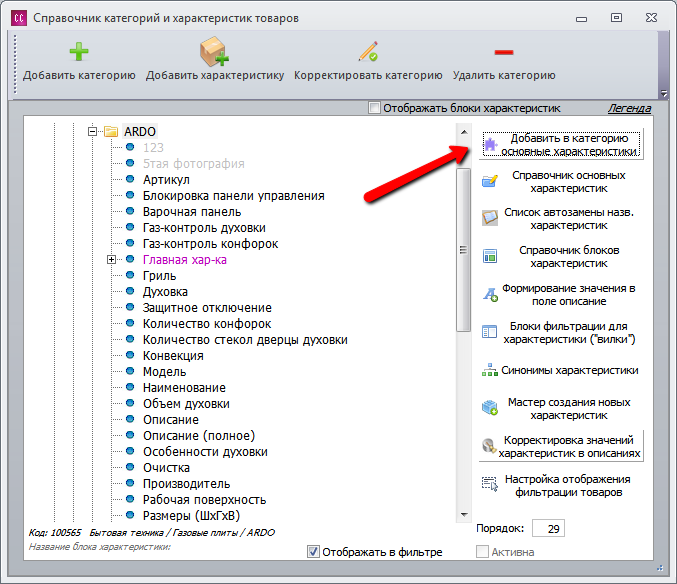
Task: Select 5тая фотография tree item
Action: tap(193, 164)
